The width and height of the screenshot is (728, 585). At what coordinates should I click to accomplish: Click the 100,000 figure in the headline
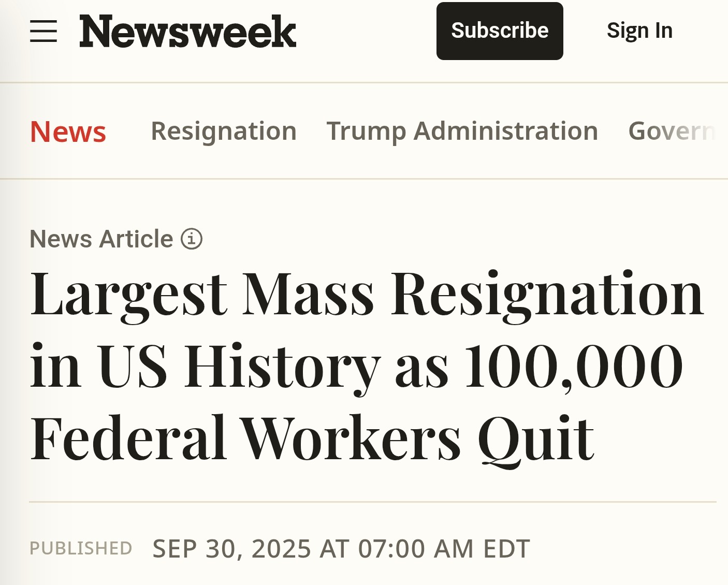pos(574,367)
